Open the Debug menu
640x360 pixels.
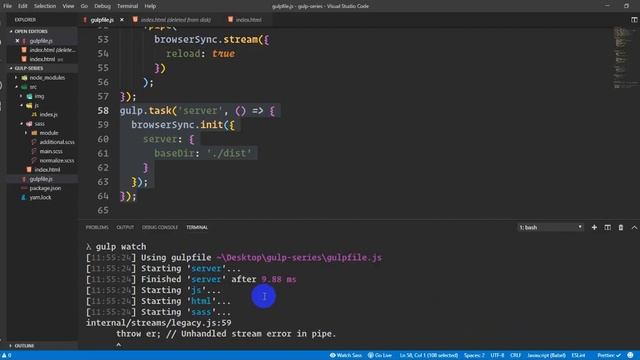[102, 6]
